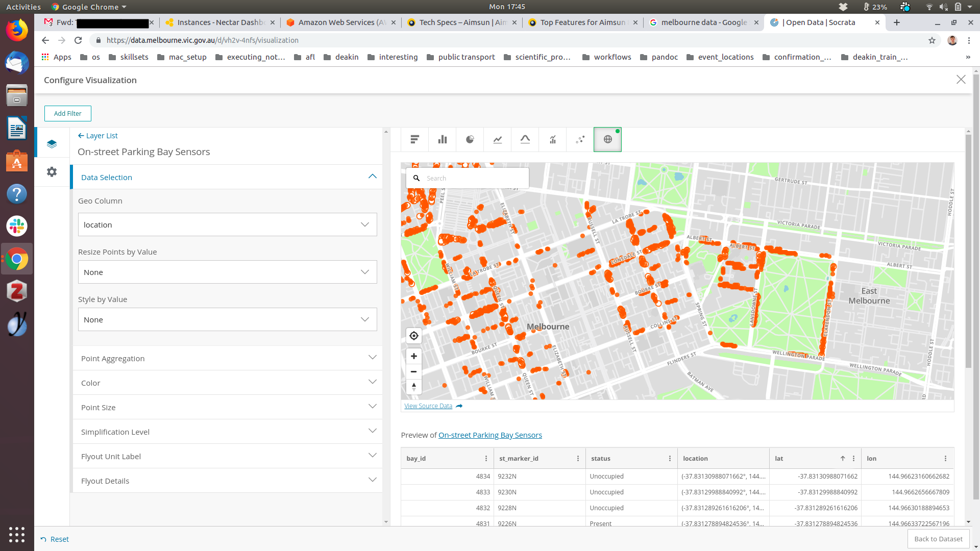Open Resize Points by Value dropdown
The height and width of the screenshot is (551, 980).
coord(227,272)
